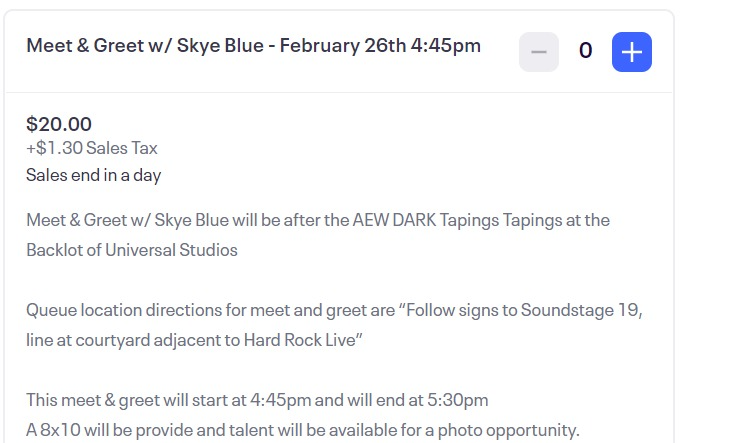Click the "Sales end in a day" notice
The width and height of the screenshot is (730, 443).
click(94, 175)
